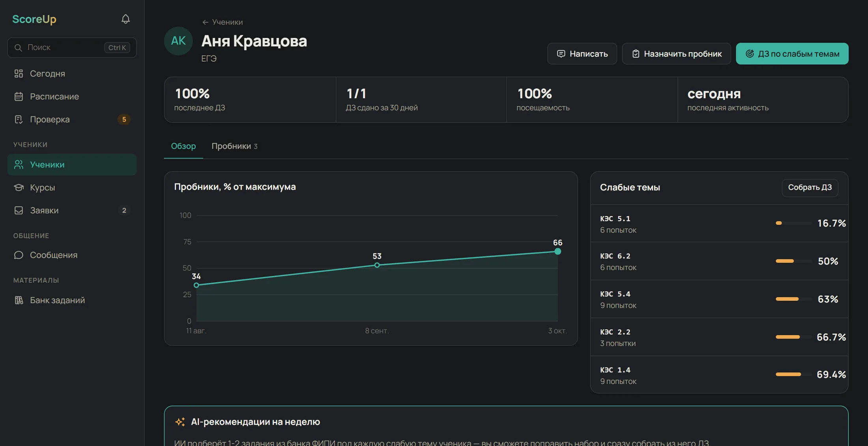This screenshot has width=868, height=446.
Task: Open Заявки inbox item
Action: tap(72, 211)
